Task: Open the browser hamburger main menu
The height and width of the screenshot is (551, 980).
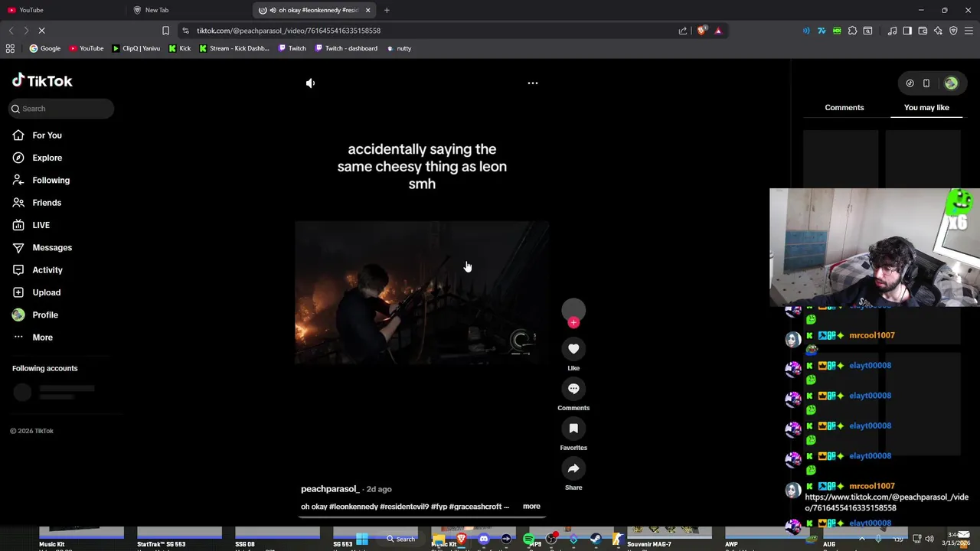Action: (x=969, y=31)
